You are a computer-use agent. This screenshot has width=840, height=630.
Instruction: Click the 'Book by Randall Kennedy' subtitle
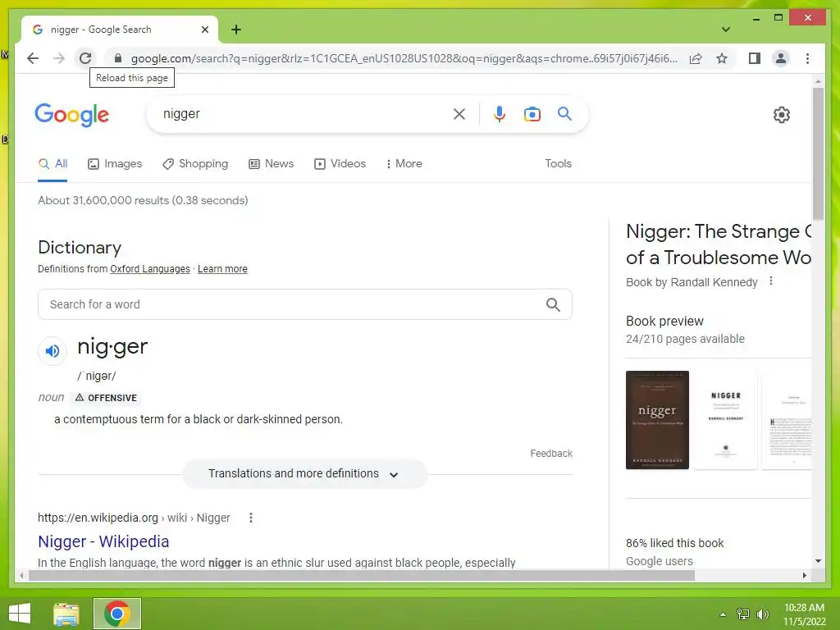coord(692,282)
